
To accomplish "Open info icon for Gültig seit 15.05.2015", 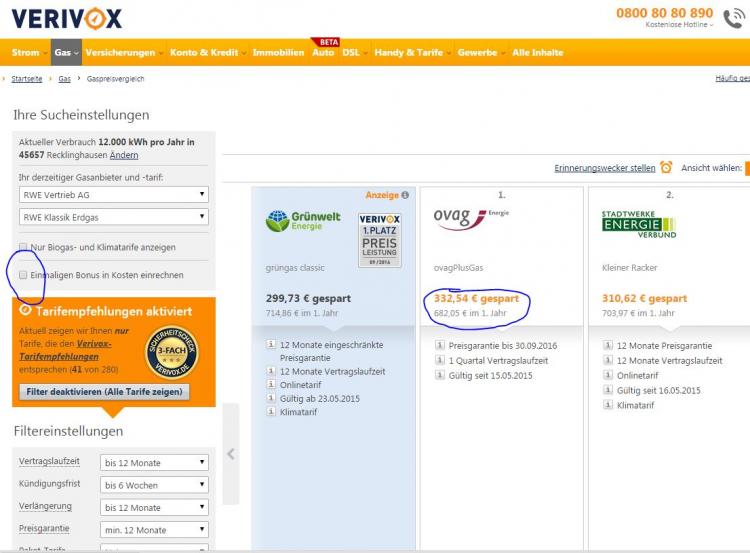I will [440, 375].
